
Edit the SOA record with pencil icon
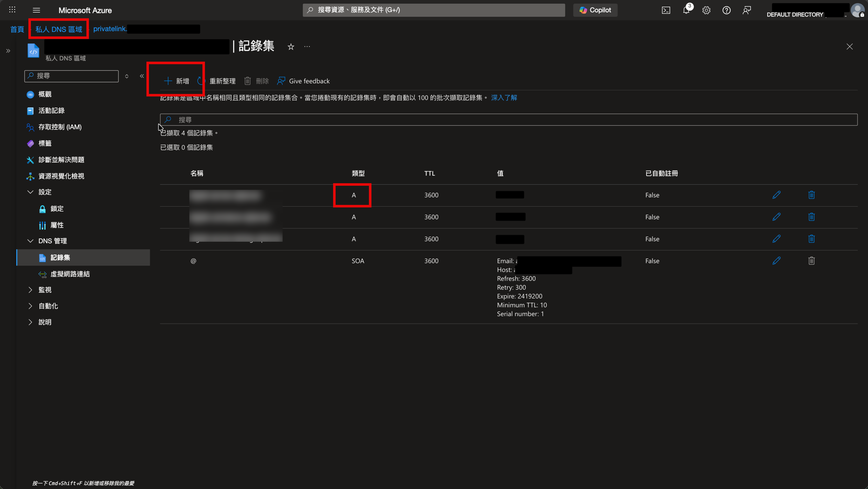pos(776,261)
